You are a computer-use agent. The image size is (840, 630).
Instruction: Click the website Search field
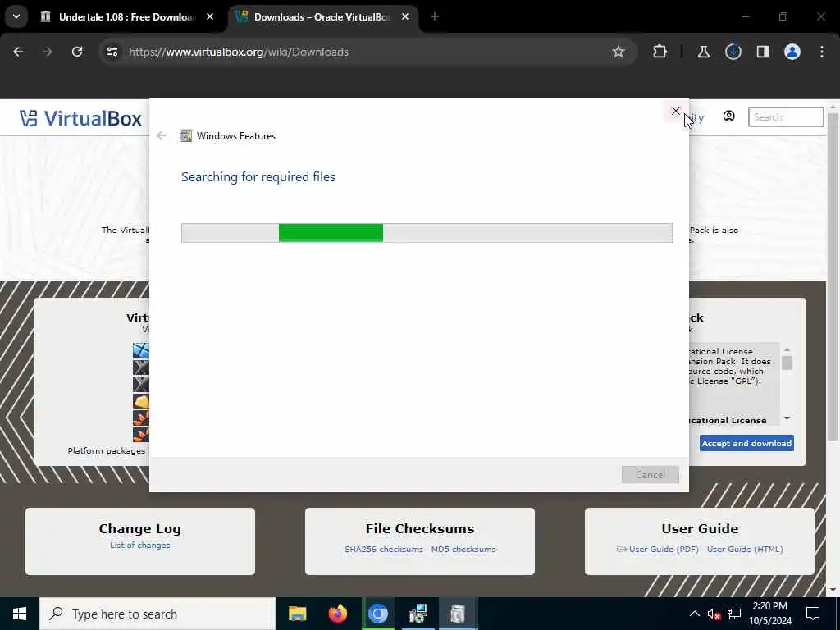785,116
